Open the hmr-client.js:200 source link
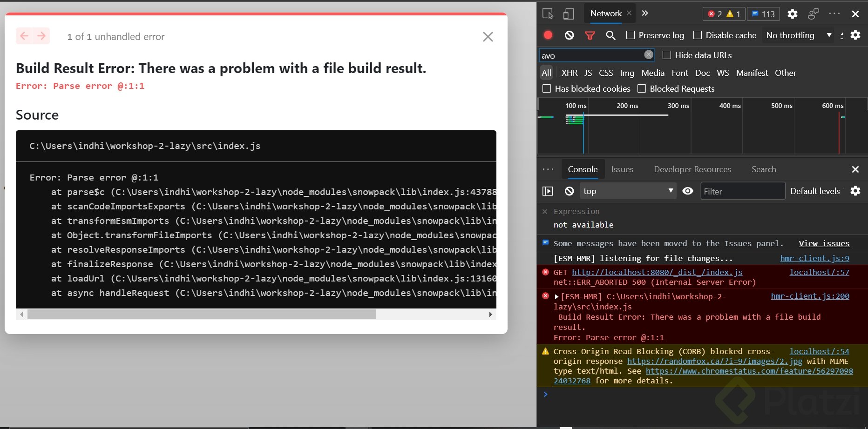The image size is (868, 429). (x=810, y=296)
